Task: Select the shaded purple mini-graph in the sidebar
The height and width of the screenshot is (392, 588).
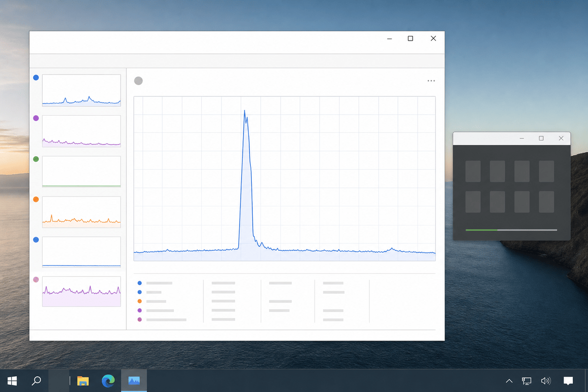Action: click(x=81, y=292)
